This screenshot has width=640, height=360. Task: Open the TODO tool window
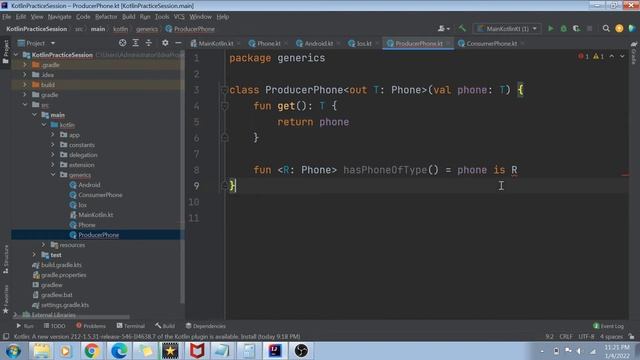point(54,326)
